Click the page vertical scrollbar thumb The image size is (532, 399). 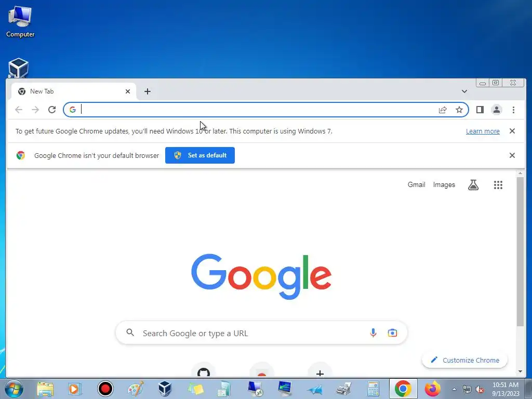point(520,251)
